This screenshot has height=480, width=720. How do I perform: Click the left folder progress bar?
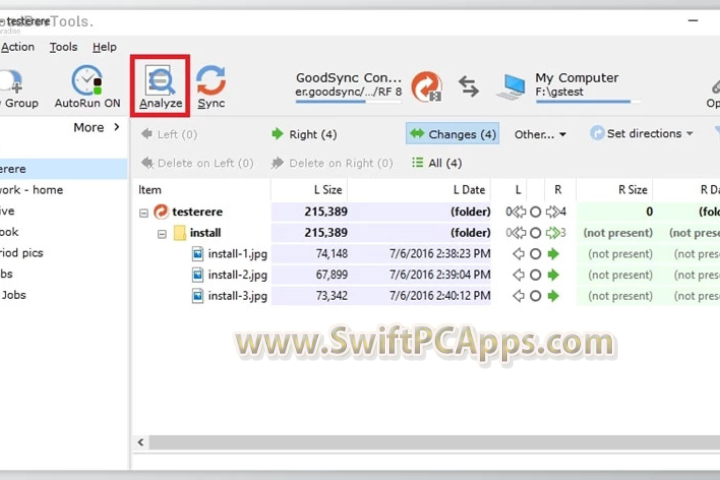348,102
